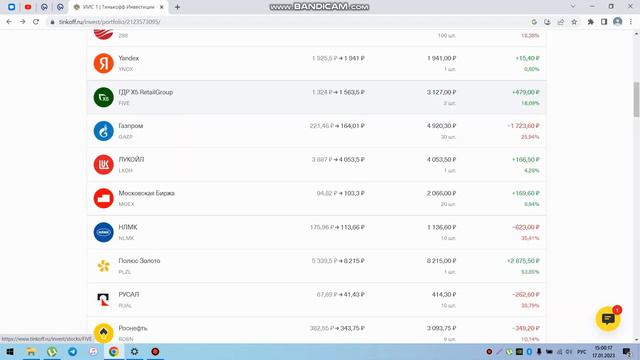The height and width of the screenshot is (360, 640).
Task: Open the Полюс Золото stock name
Action: tap(139, 261)
